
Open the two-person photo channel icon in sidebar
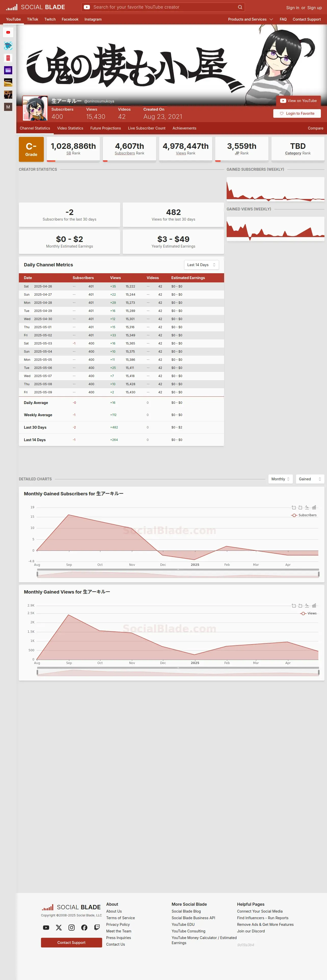tap(8, 94)
